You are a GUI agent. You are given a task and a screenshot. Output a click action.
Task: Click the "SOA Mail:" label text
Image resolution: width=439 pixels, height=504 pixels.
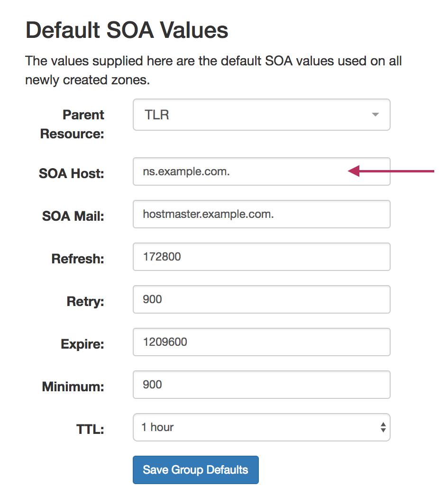73,216
